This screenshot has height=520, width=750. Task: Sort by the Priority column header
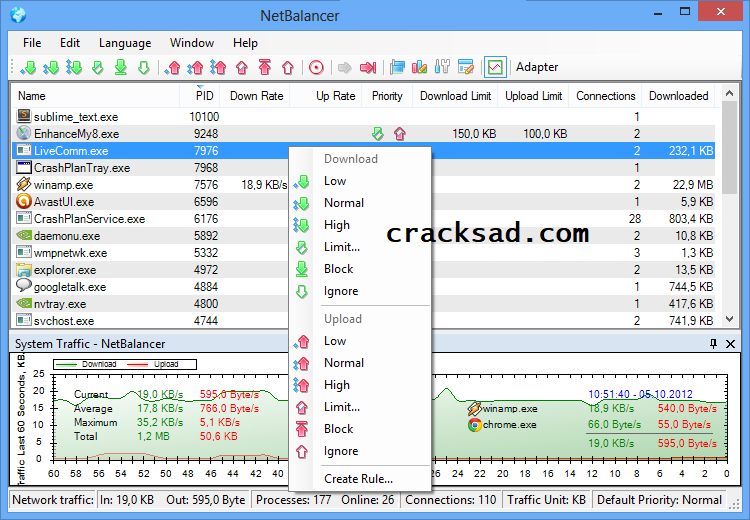pos(387,96)
